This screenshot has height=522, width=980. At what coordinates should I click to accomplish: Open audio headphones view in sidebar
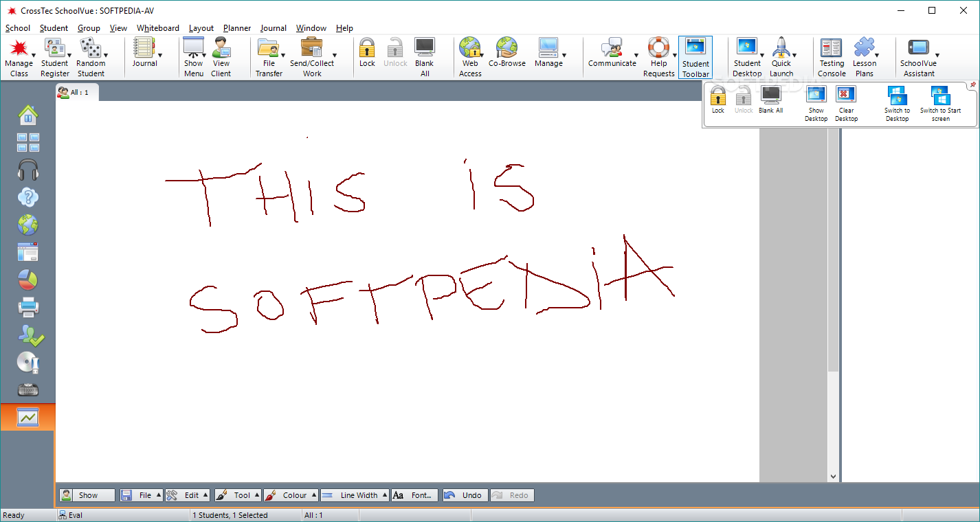tap(28, 170)
